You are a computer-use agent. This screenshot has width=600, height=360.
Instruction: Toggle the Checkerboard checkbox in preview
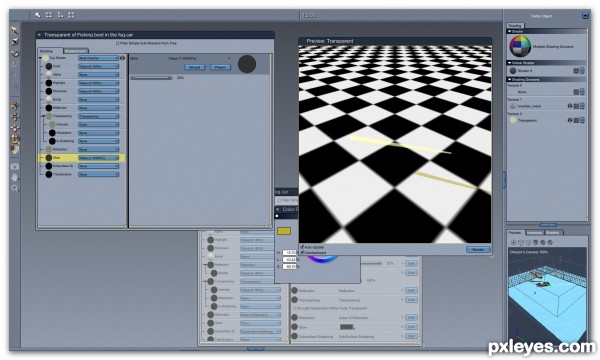(302, 252)
